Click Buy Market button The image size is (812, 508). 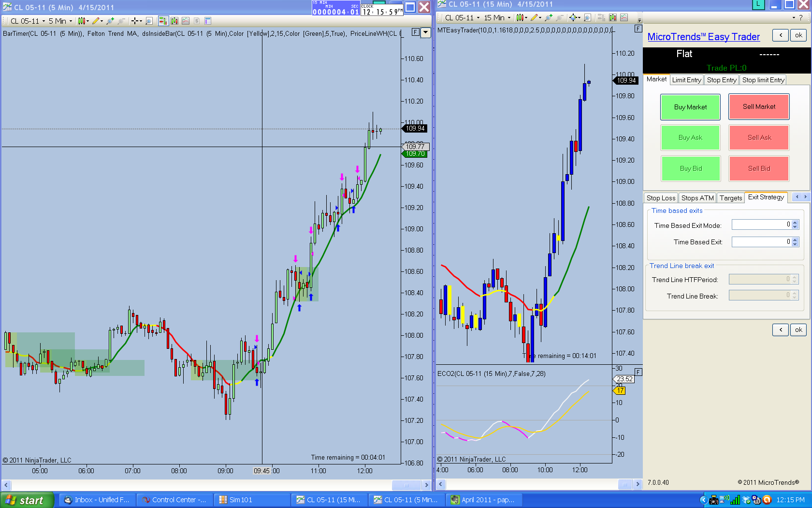tap(690, 107)
